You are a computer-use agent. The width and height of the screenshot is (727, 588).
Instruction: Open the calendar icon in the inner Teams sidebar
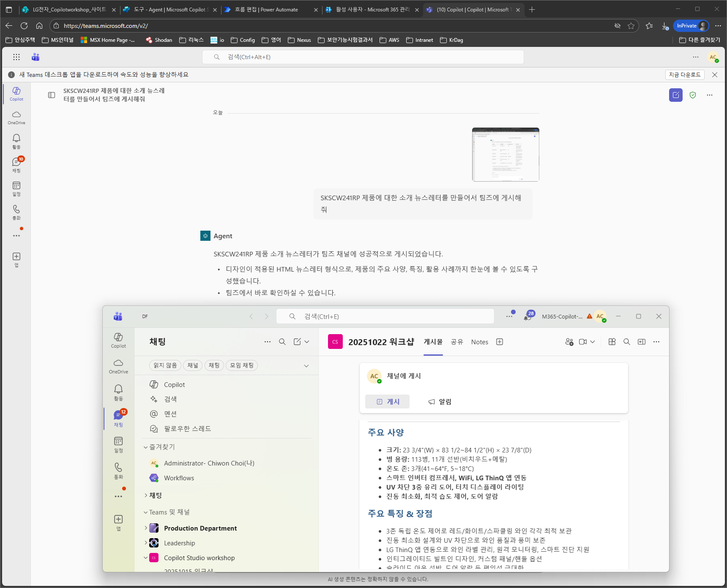click(x=118, y=444)
